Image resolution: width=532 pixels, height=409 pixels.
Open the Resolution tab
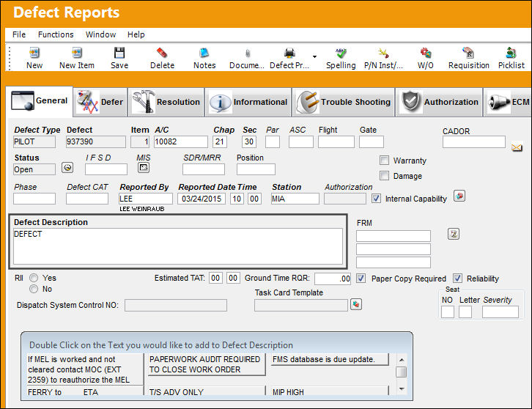click(166, 102)
